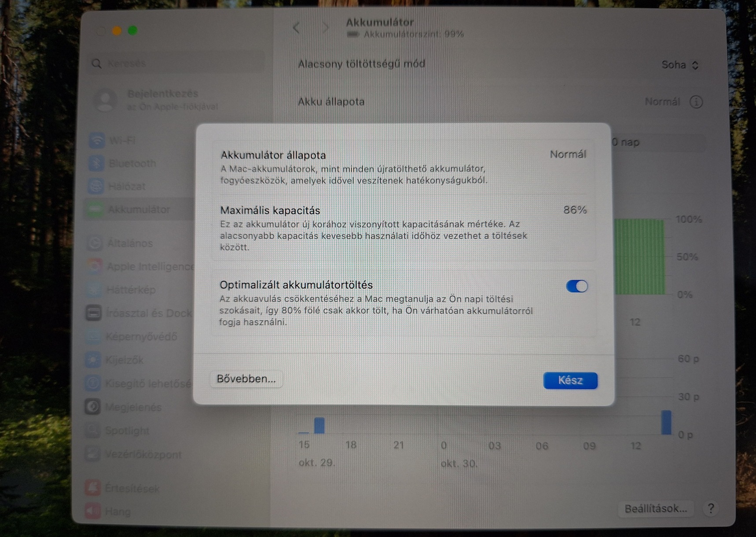Click the Bluetooth sidebar icon

click(x=96, y=163)
